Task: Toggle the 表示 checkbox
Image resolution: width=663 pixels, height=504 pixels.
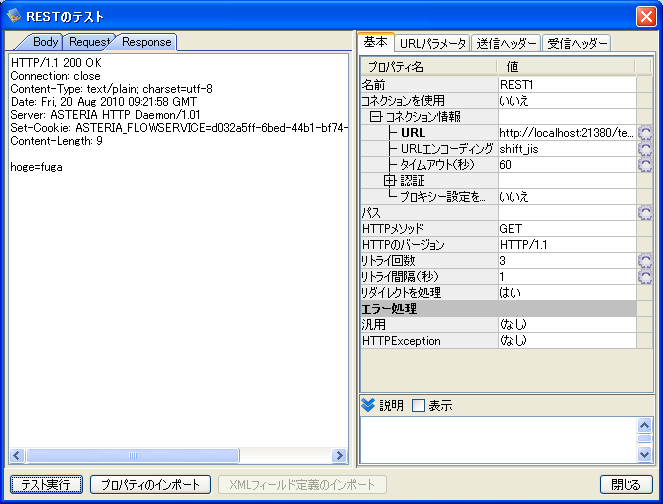Action: [x=418, y=405]
